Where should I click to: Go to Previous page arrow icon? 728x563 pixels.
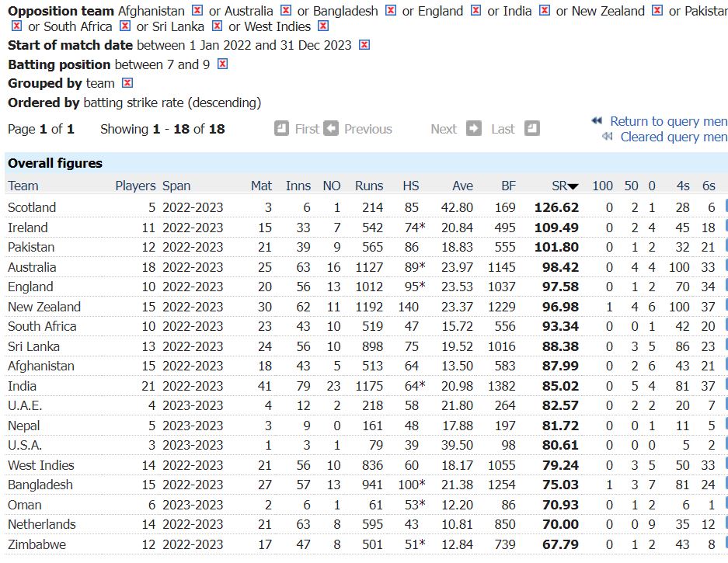coord(331,129)
